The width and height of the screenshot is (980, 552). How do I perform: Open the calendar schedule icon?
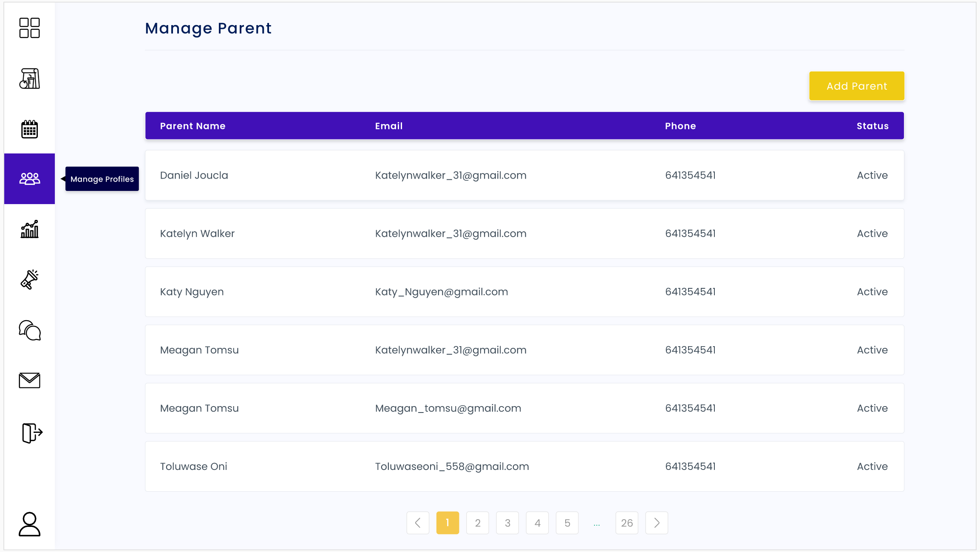point(29,129)
